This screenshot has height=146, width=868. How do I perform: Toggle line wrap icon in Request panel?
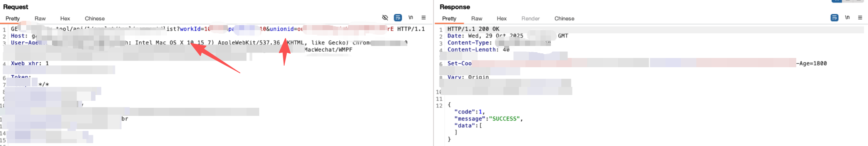(x=398, y=18)
